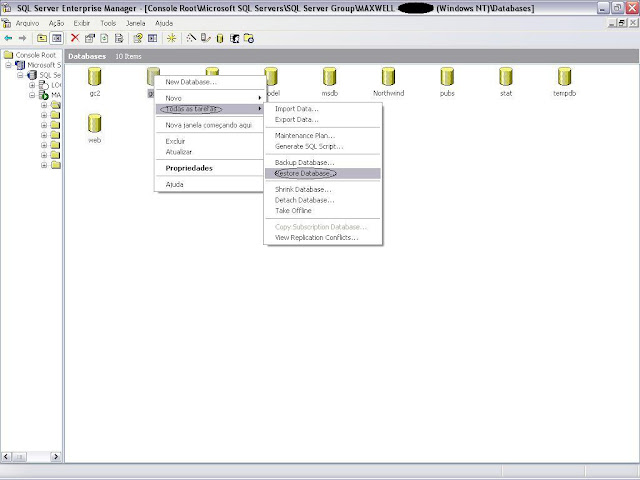The height and width of the screenshot is (480, 640).
Task: Select the msdb database icon
Action: pos(329,77)
